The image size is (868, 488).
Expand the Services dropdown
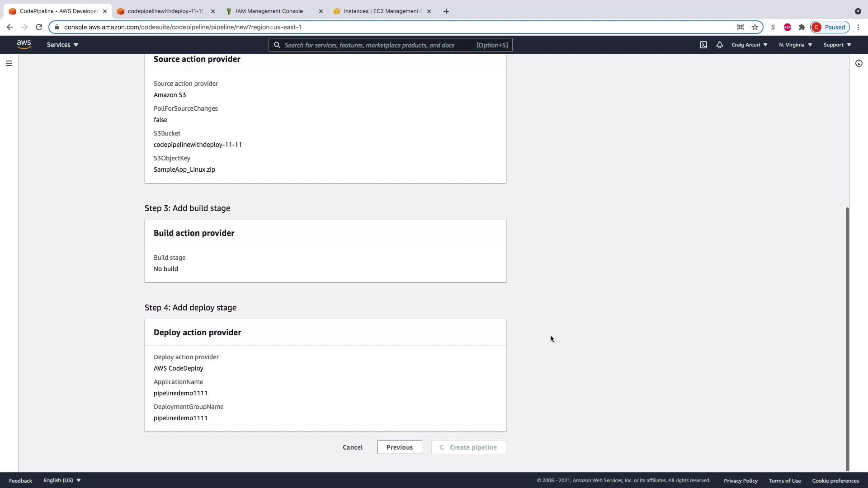62,45
